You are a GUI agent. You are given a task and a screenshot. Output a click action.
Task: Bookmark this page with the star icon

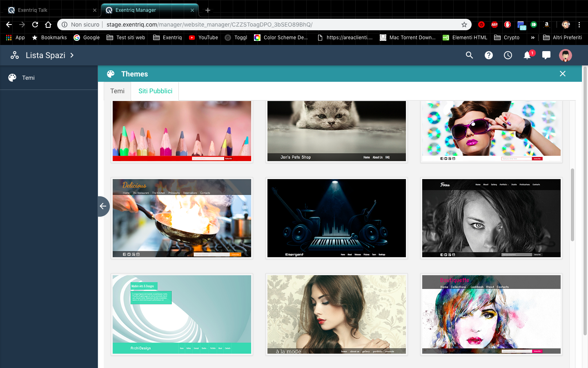coord(464,25)
